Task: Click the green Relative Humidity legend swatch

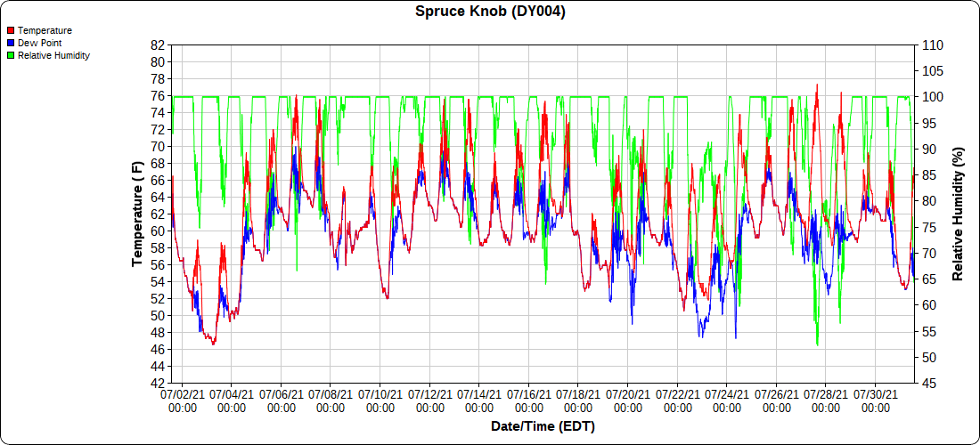Action: pyautogui.click(x=11, y=55)
